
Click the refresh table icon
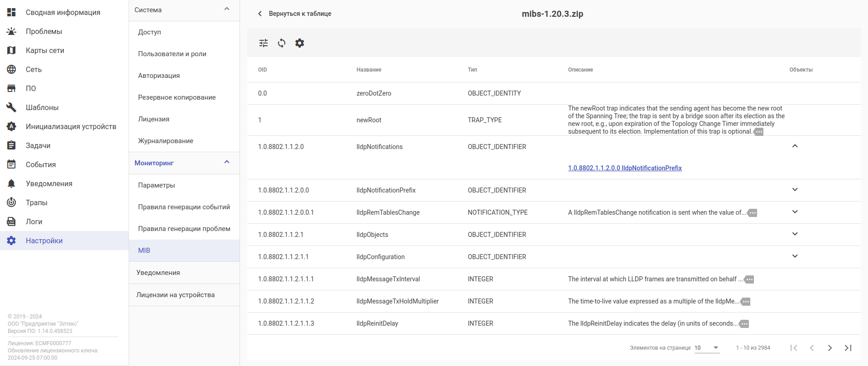[282, 43]
